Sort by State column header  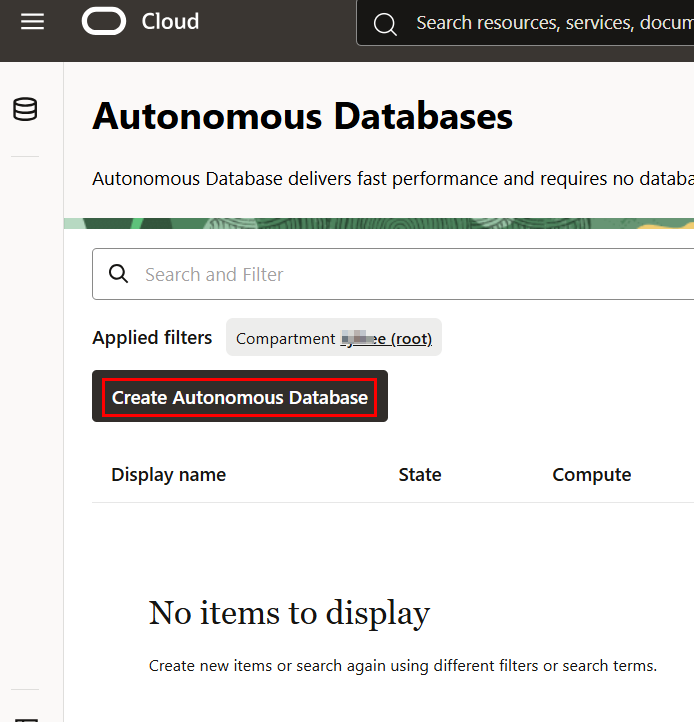pyautogui.click(x=420, y=475)
